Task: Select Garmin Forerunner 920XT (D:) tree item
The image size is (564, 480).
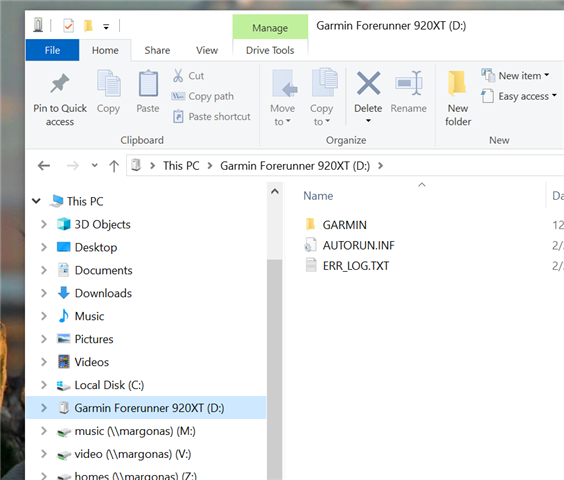Action: pos(146,408)
